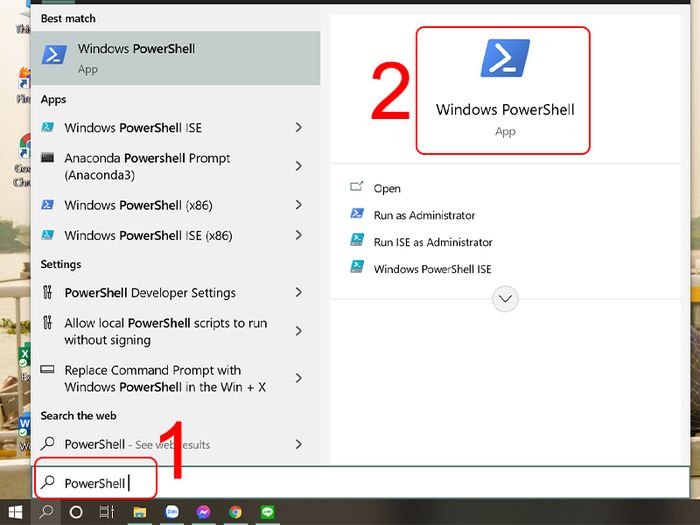This screenshot has width=700, height=525.
Task: Click the search box magnifier icon
Action: point(48,483)
